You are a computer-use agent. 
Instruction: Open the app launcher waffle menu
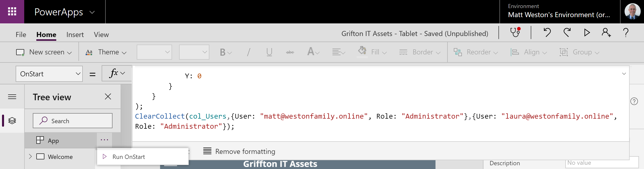pos(12,12)
